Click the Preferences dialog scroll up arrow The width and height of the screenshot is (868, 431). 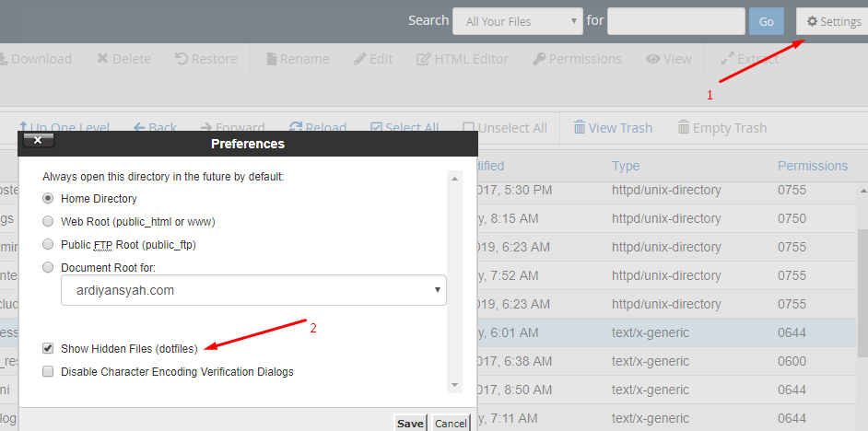(454, 180)
